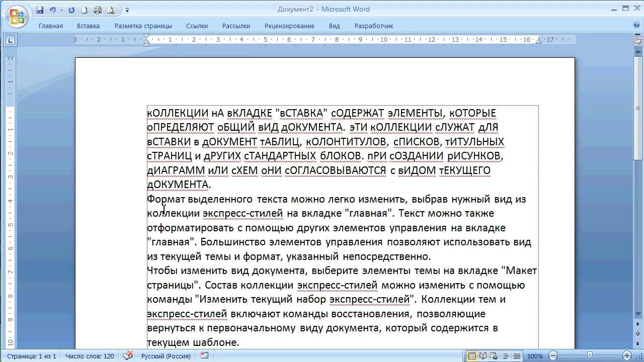Viewport: 644px width, 362px height.
Task: Switch to Full Screen Reading view
Action: pyautogui.click(x=483, y=356)
